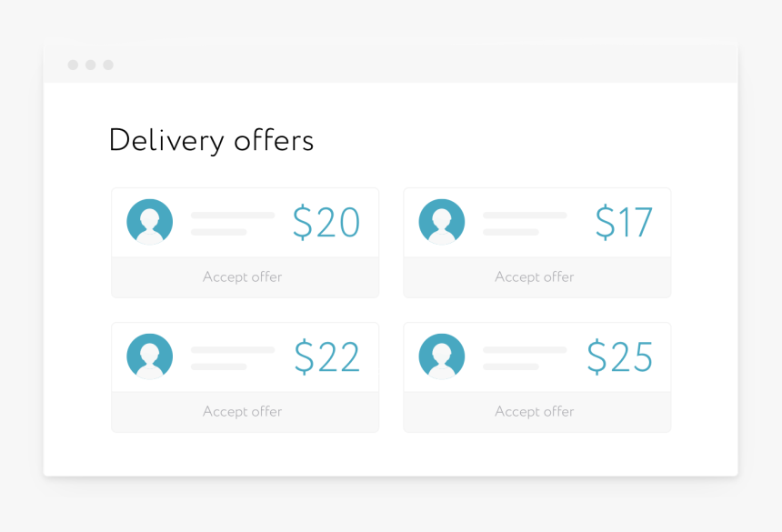Click the $22 price label
The image size is (782, 532).
(x=327, y=357)
